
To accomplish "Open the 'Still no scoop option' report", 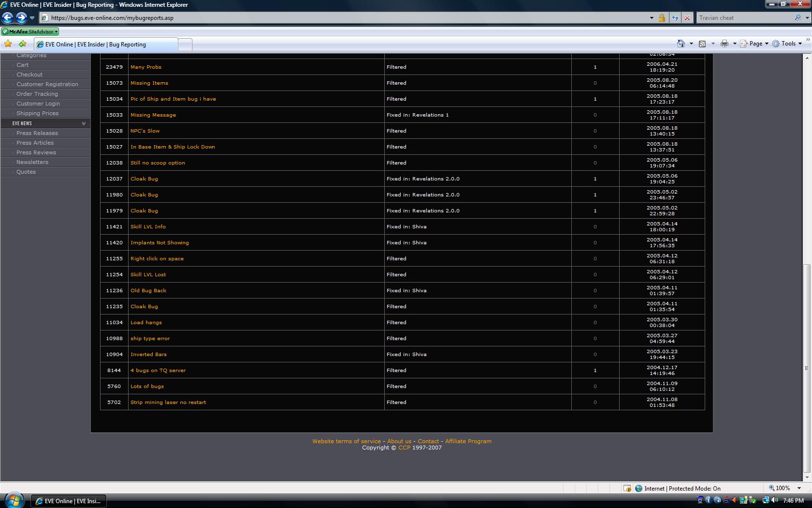I will pyautogui.click(x=158, y=163).
